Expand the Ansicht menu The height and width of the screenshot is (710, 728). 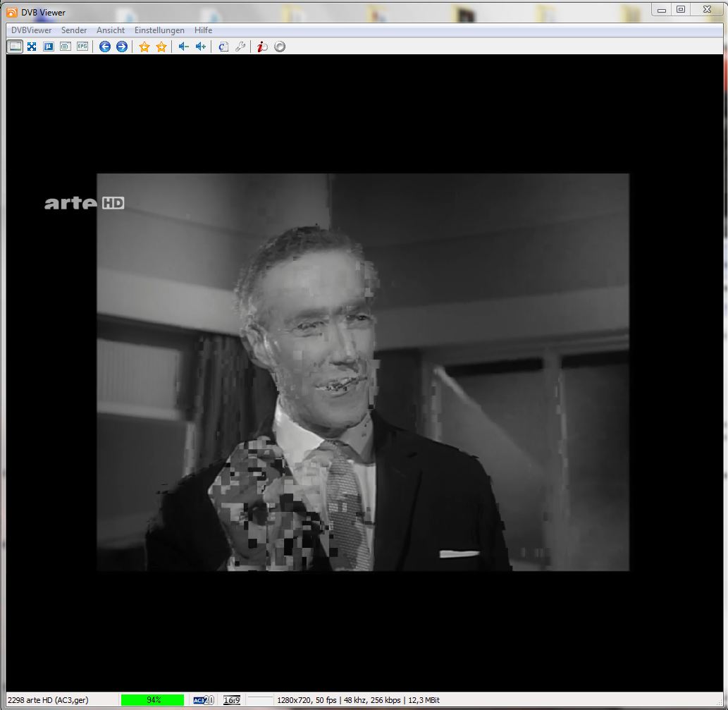click(x=111, y=30)
